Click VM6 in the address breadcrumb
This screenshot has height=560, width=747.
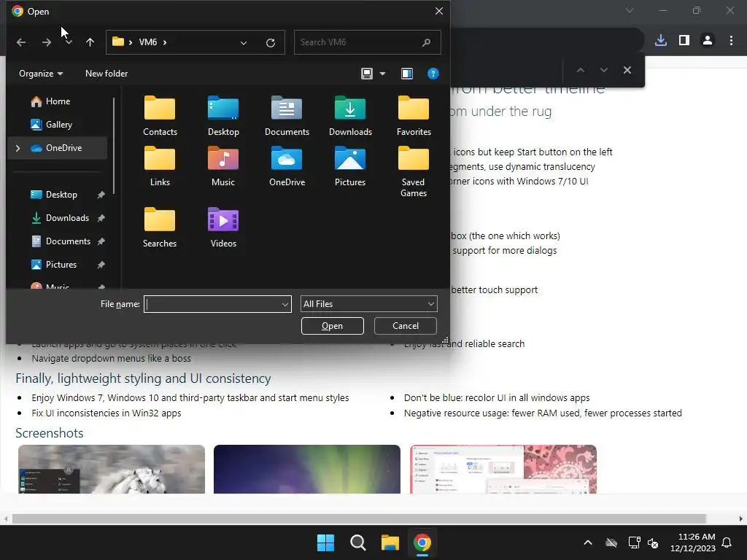tap(147, 42)
